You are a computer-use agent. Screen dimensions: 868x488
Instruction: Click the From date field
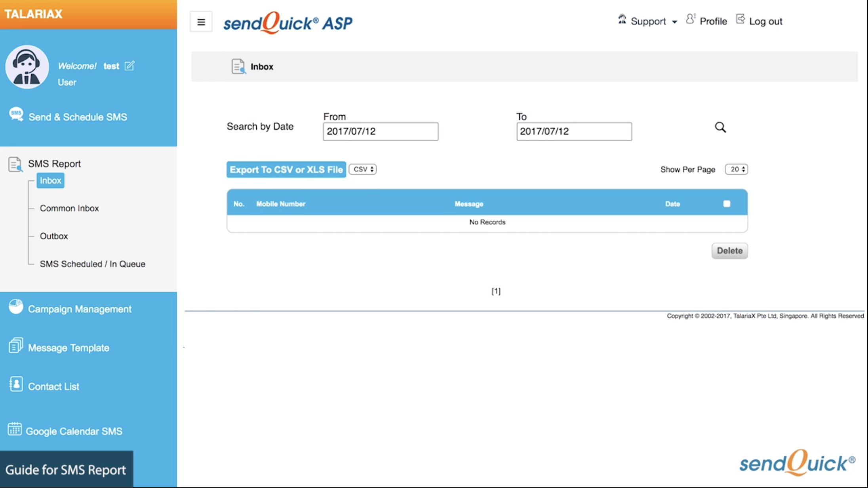point(381,132)
